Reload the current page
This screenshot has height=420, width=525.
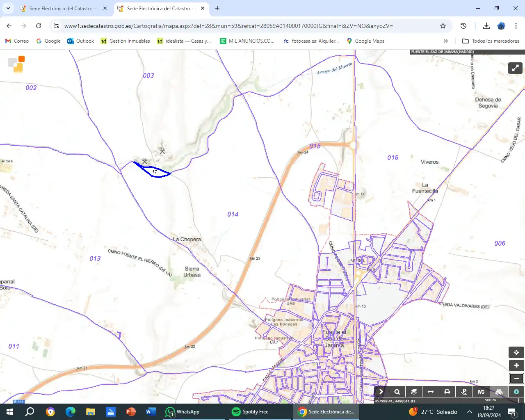coord(39,26)
